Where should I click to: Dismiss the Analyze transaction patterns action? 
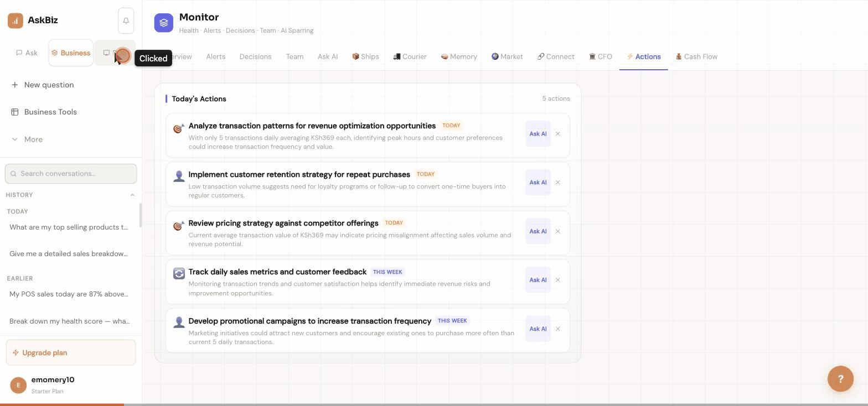[x=558, y=134]
